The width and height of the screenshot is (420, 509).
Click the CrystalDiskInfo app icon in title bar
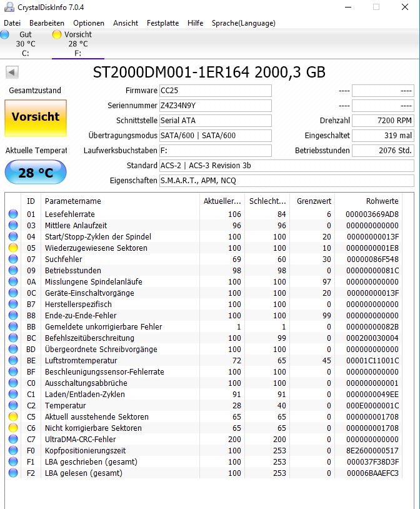coord(9,7)
